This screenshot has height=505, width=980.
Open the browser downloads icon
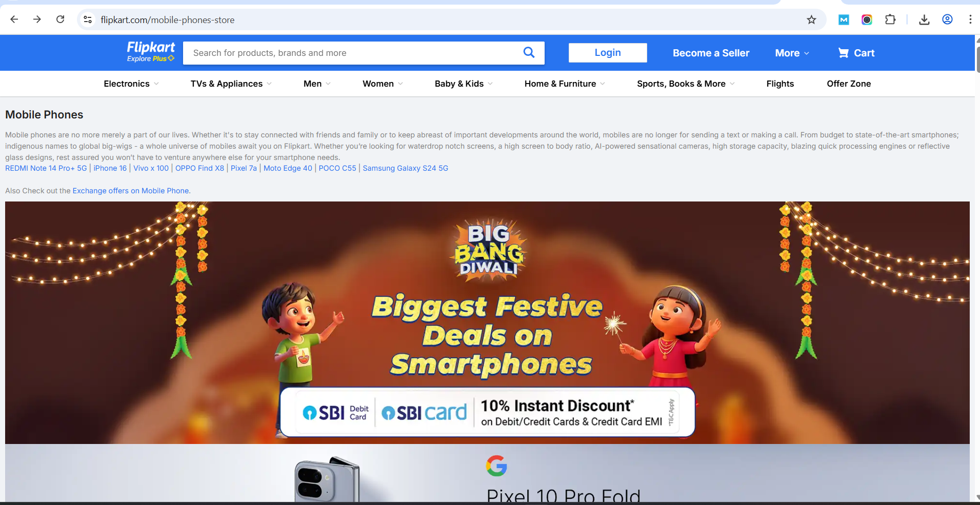click(x=924, y=19)
